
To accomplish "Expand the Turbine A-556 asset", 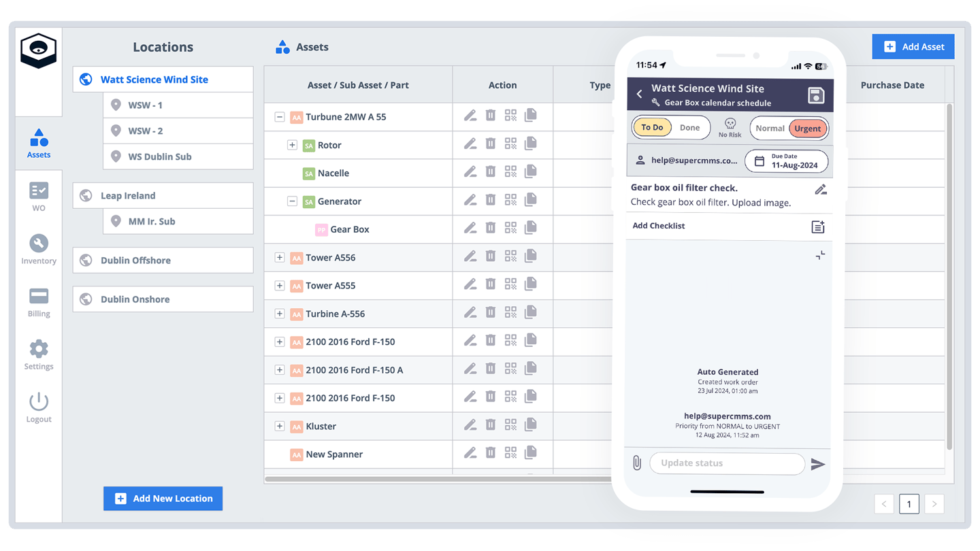I will pos(280,314).
